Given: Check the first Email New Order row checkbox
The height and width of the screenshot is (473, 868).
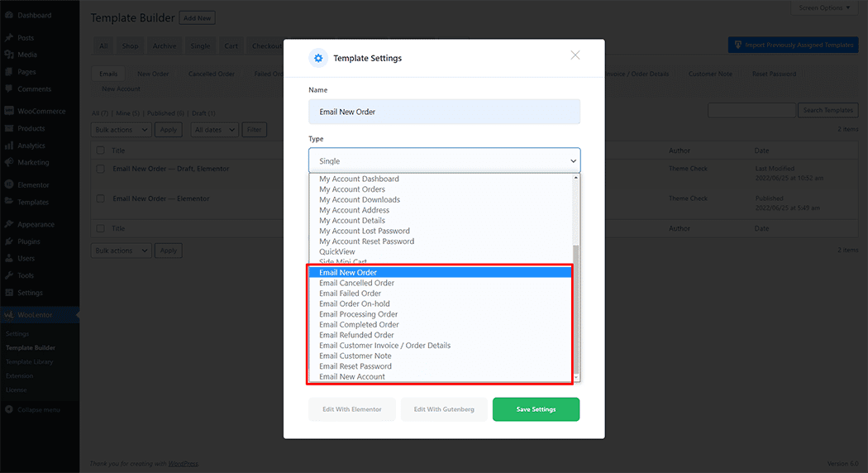Looking at the screenshot, I should (x=101, y=169).
